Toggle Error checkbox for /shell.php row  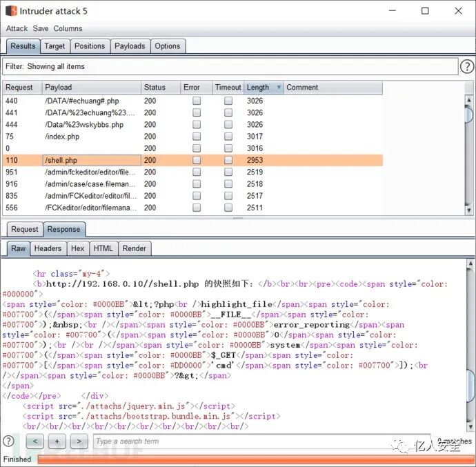tap(197, 160)
